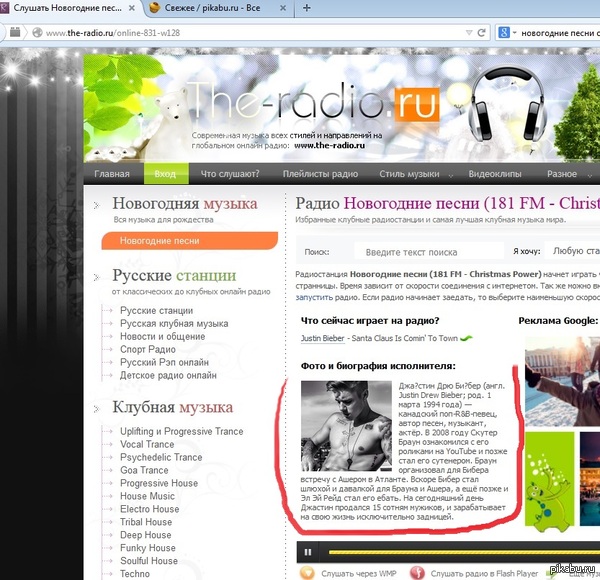
Task: Open Детское радио онлайн link
Action: [x=168, y=375]
